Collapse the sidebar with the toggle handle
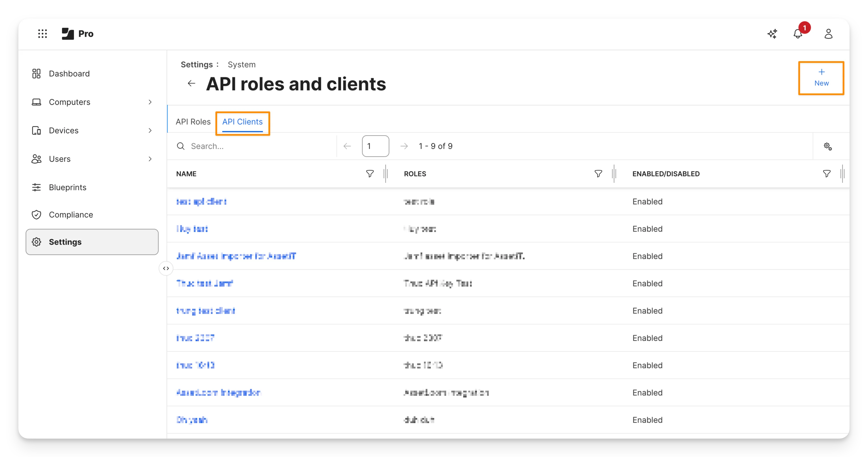Screen dimensions: 868x457 coord(166,268)
